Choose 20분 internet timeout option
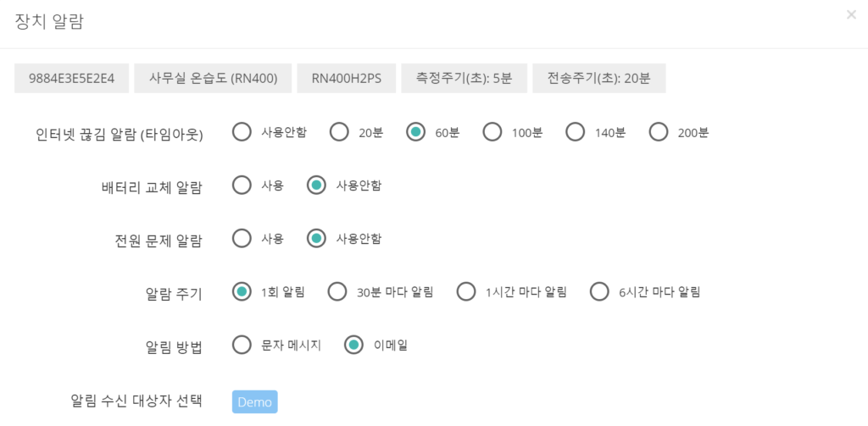868x426 pixels. 339,132
